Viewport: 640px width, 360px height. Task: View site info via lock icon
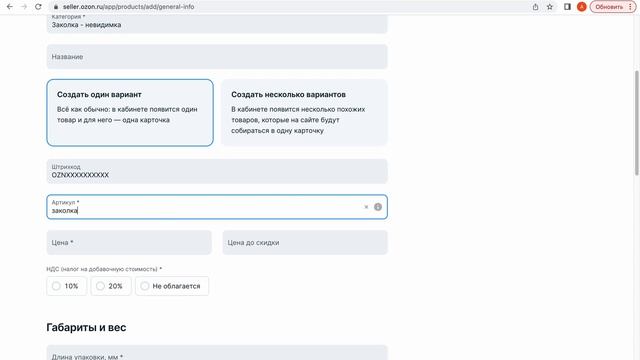(56, 7)
